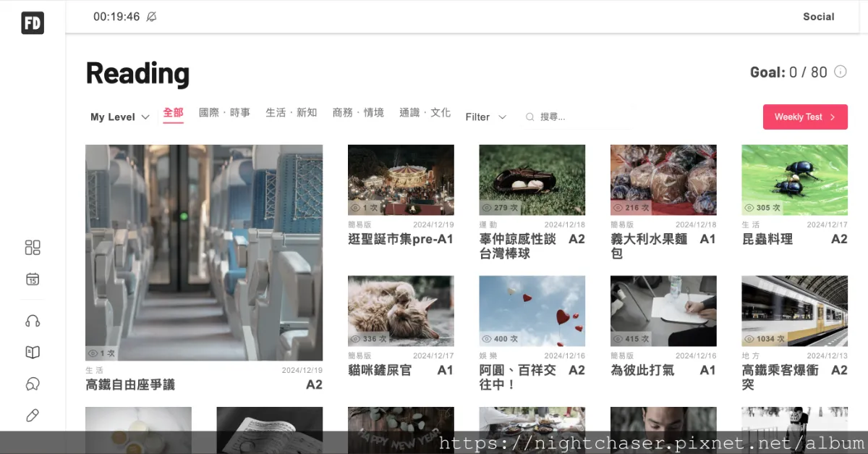
Task: Click the magnifier search icon
Action: click(x=530, y=117)
